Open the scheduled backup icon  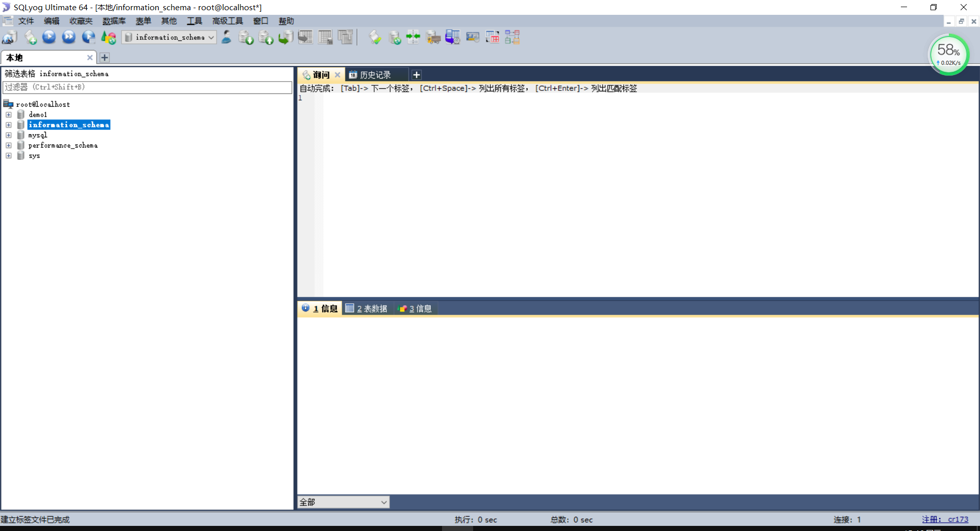[x=453, y=37]
